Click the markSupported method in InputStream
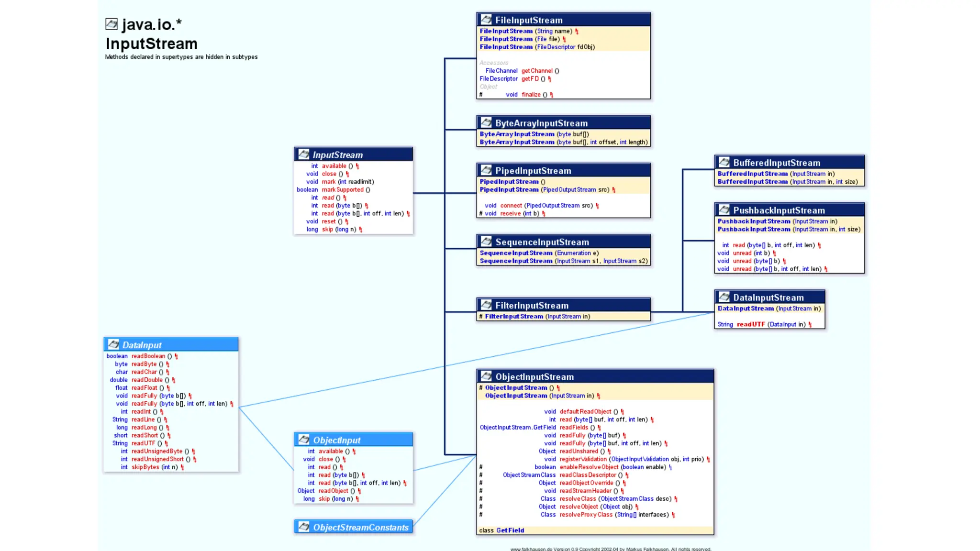The image size is (980, 551). (x=342, y=190)
